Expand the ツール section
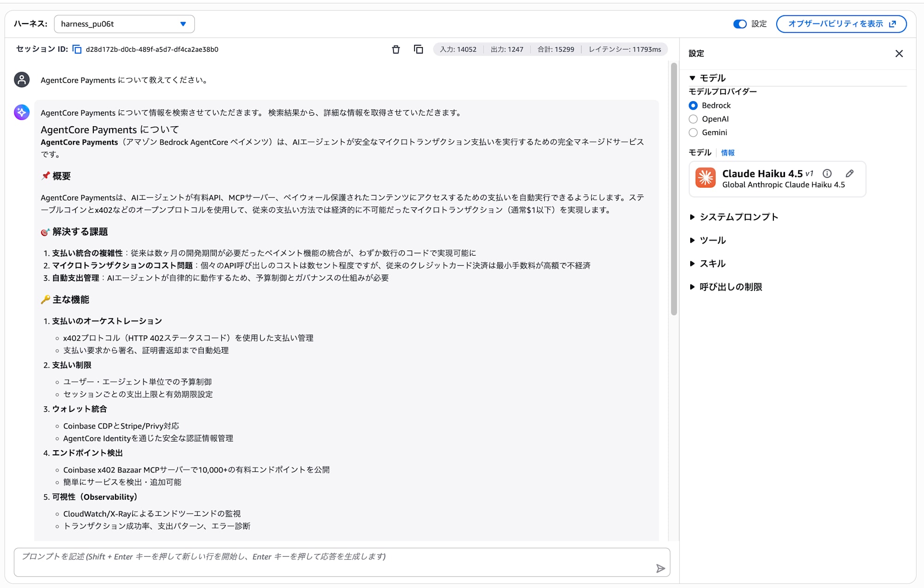 pos(707,240)
